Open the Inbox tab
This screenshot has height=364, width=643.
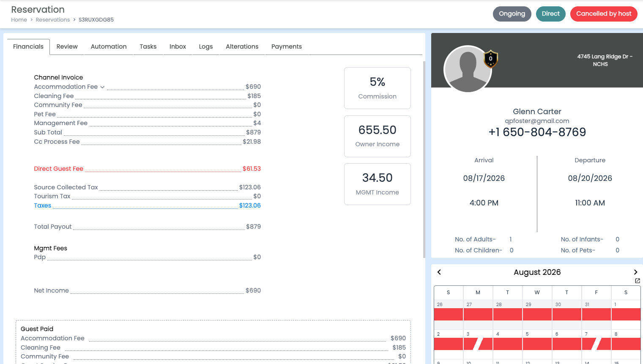[178, 47]
